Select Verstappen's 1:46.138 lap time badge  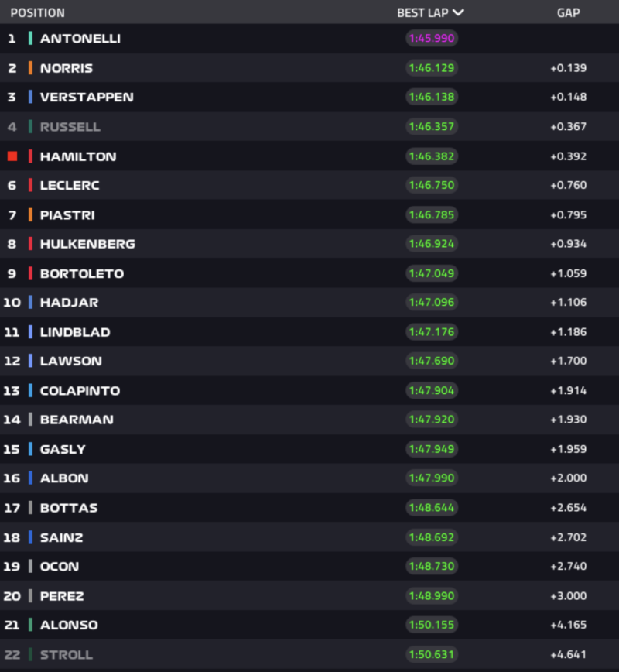(x=432, y=97)
